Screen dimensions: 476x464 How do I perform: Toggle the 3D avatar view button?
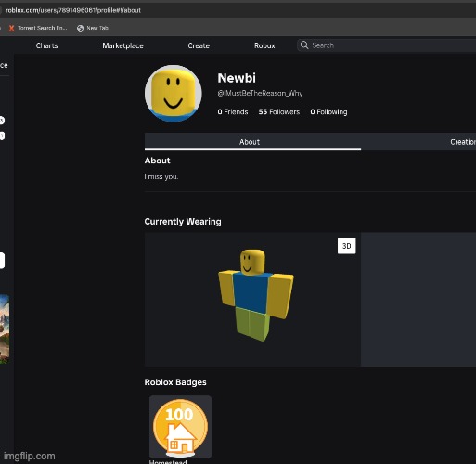click(x=346, y=246)
